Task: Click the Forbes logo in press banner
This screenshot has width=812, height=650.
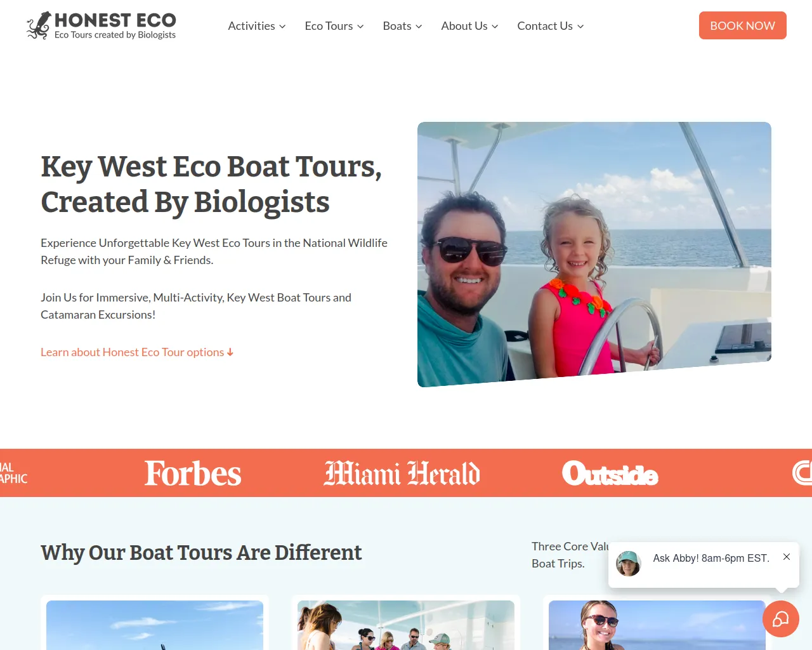Action: (193, 474)
